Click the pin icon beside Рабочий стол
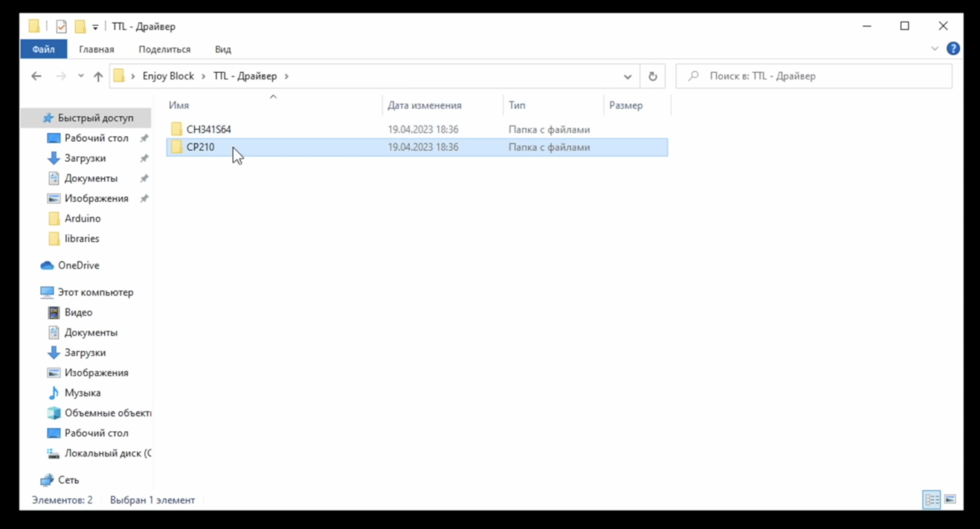The image size is (980, 529). point(144,138)
